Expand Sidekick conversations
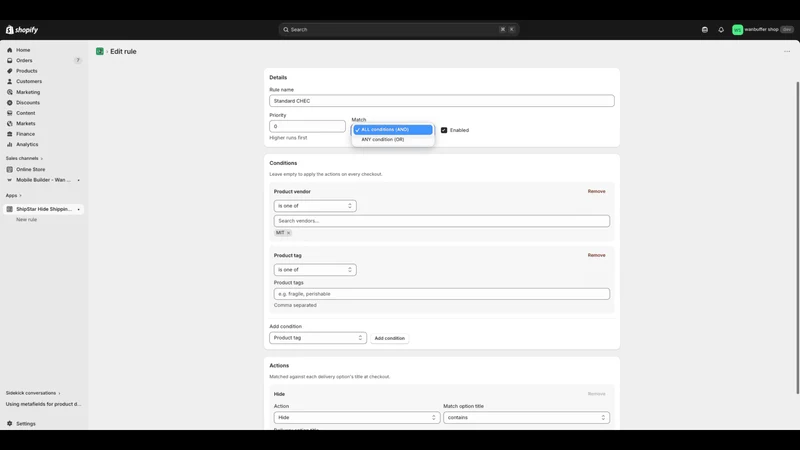 [x=33, y=393]
